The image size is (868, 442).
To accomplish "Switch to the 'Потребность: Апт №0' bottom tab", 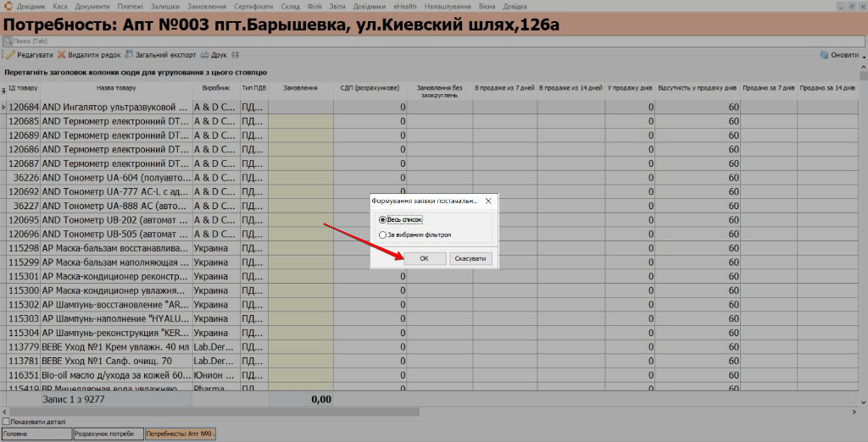I will click(x=181, y=434).
